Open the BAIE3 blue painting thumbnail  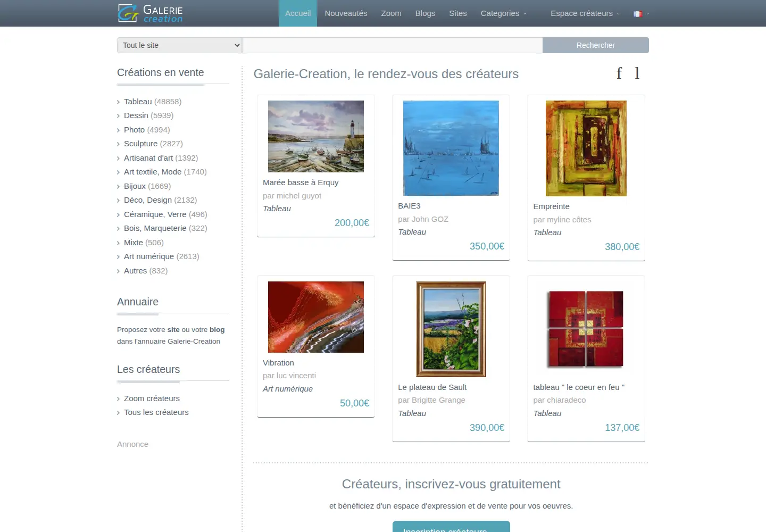pos(451,148)
